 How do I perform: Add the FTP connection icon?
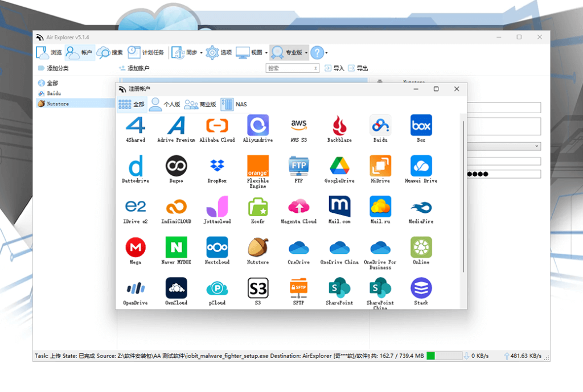tap(298, 166)
